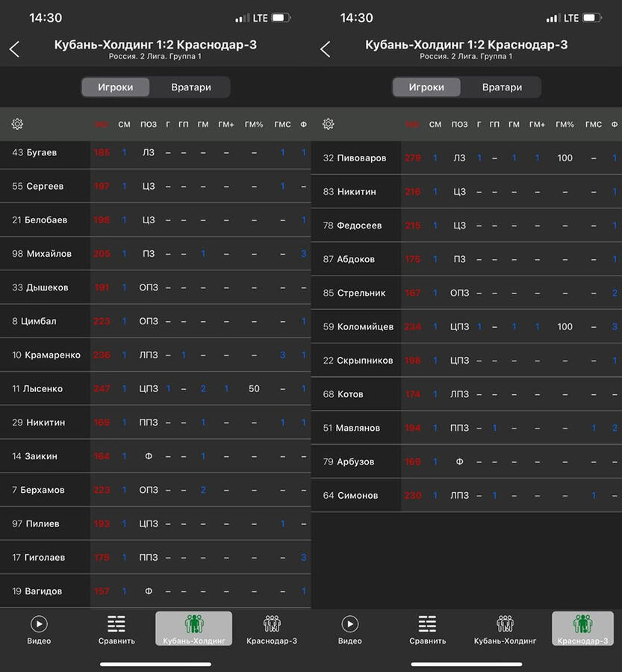
Task: Sort by ГМС column above Бугаев row
Action: tap(282, 124)
